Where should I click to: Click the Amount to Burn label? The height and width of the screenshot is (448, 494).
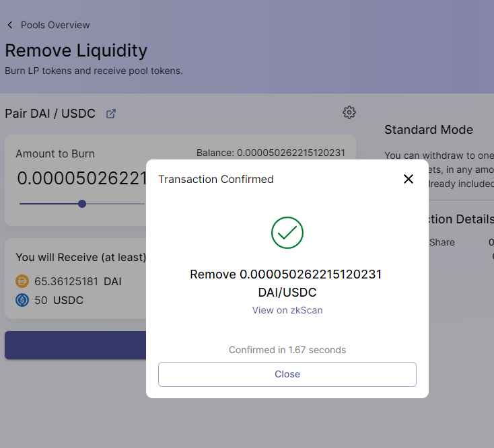coord(55,153)
